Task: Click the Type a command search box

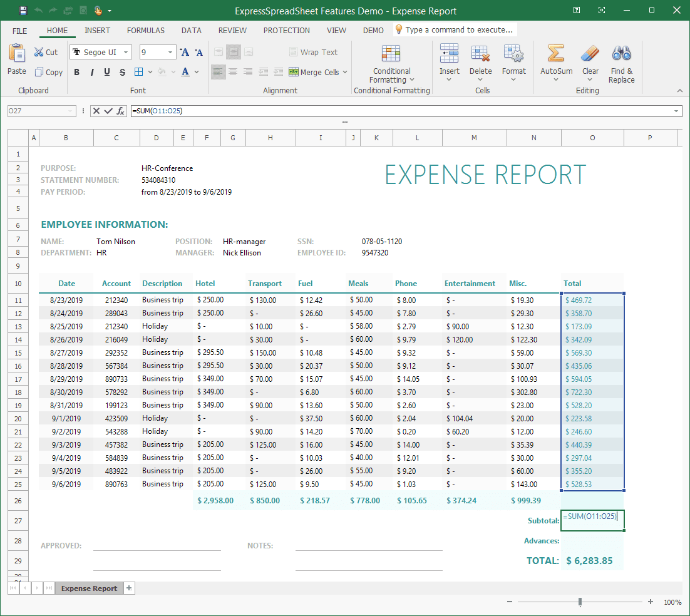Action: tap(455, 30)
